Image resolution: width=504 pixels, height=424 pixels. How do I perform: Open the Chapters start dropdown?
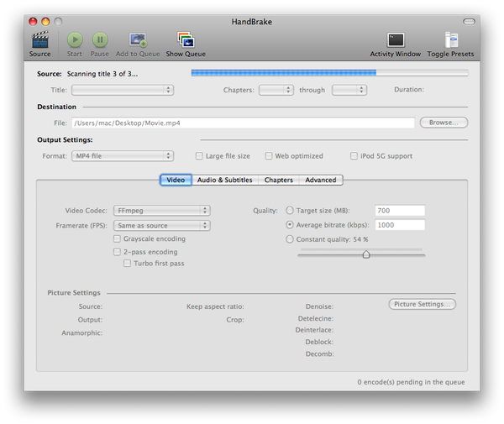click(276, 90)
